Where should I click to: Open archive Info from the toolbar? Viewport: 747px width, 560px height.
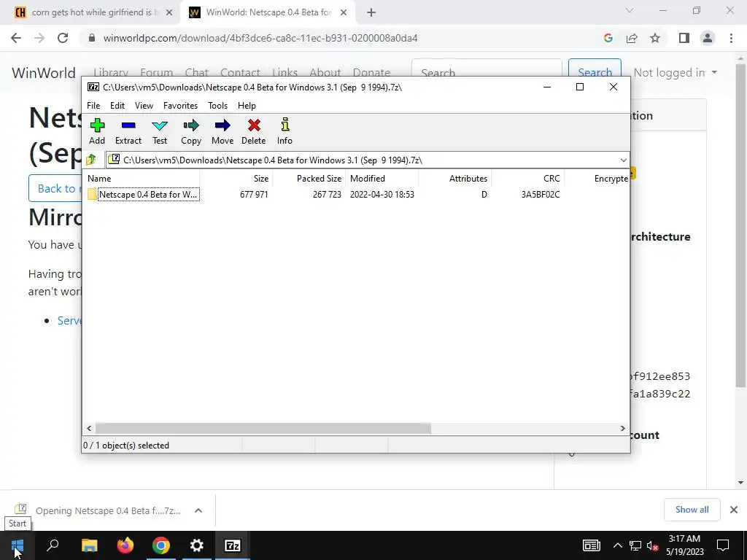pos(285,131)
